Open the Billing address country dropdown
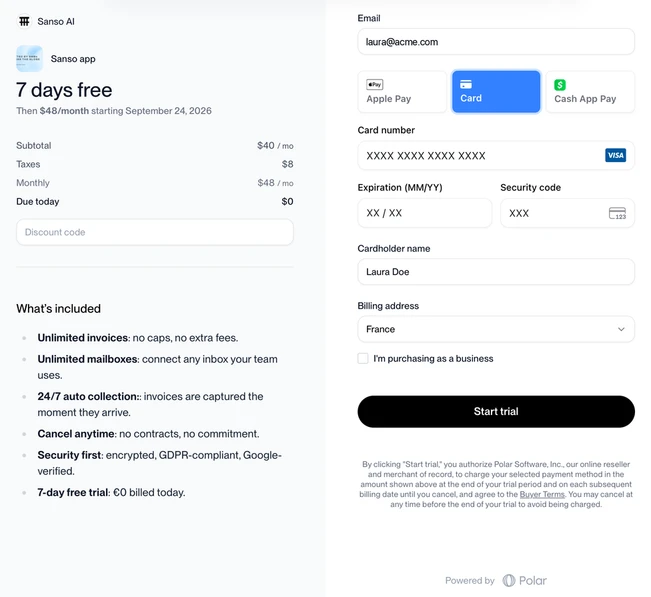Viewport: 651px width, 597px height. (x=496, y=329)
